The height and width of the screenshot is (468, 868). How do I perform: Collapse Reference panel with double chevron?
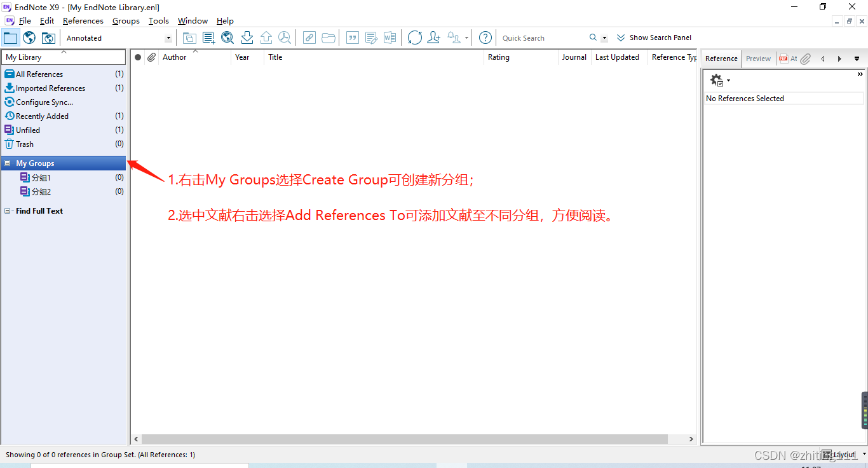pyautogui.click(x=860, y=74)
